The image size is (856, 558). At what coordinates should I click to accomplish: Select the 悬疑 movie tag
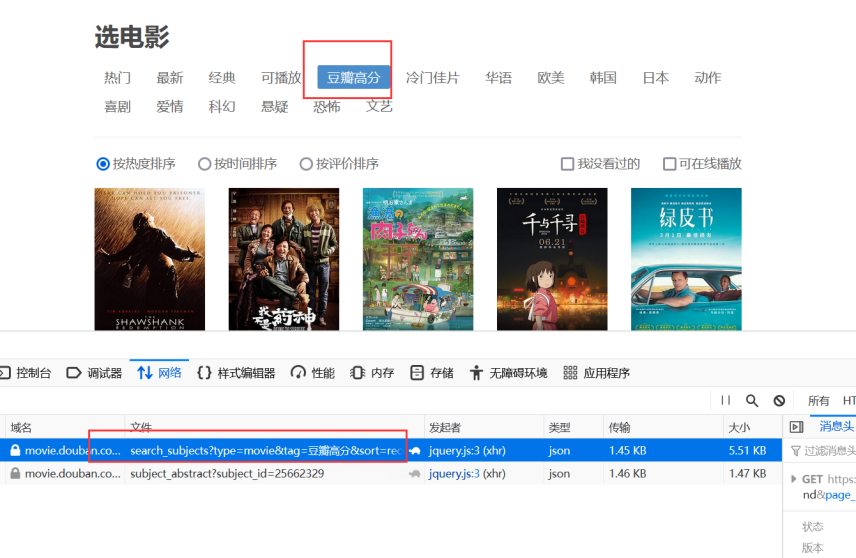(275, 106)
